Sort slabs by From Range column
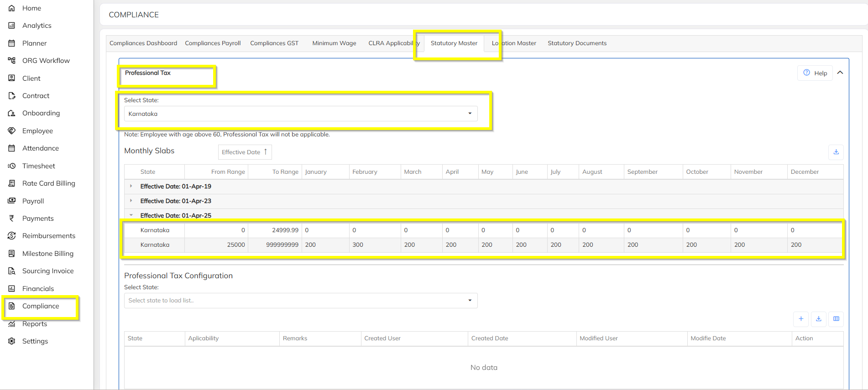Screen dimensions: 868x390 coord(216,172)
